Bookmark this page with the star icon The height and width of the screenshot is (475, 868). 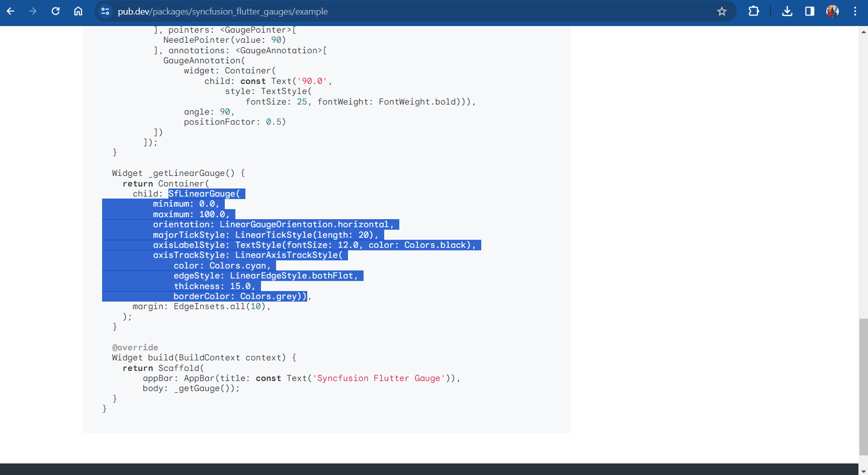point(722,11)
